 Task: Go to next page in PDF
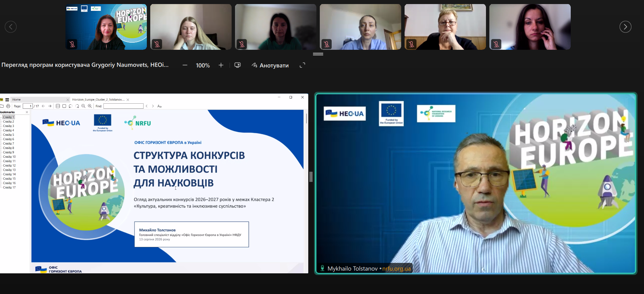coord(50,106)
